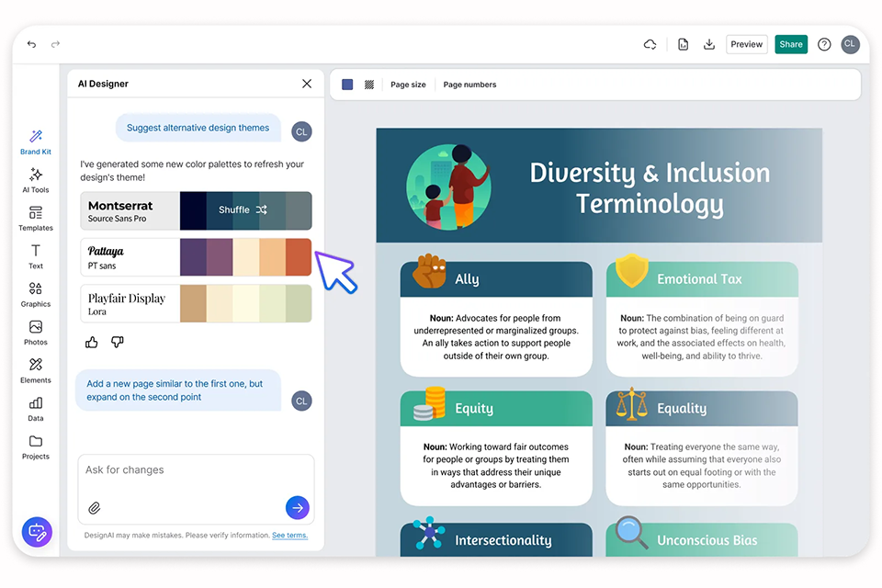This screenshot has width=882, height=588.
Task: Click 'Suggest alternative design themes' message
Action: click(198, 128)
